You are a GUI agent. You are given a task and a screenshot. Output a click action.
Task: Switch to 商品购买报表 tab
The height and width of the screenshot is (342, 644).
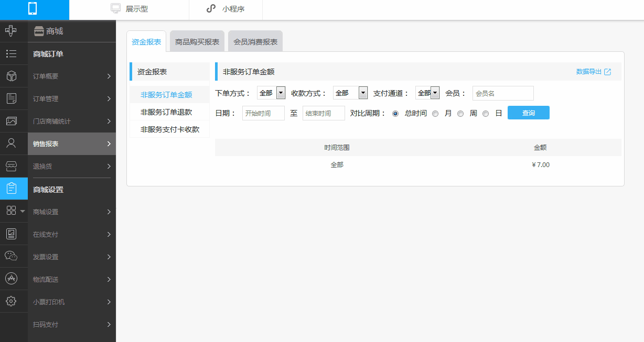point(197,41)
